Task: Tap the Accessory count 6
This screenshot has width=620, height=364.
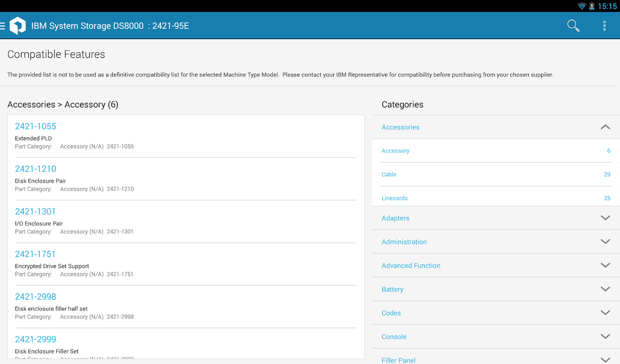Action: click(x=609, y=151)
